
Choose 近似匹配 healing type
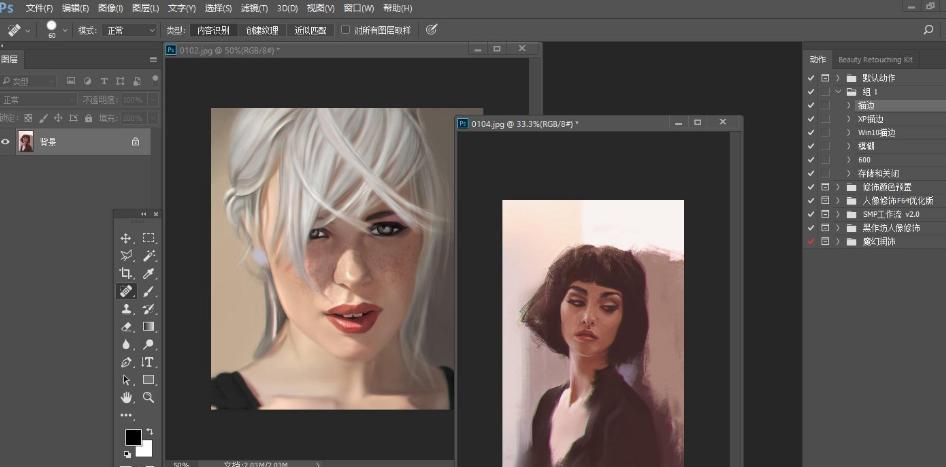(310, 30)
